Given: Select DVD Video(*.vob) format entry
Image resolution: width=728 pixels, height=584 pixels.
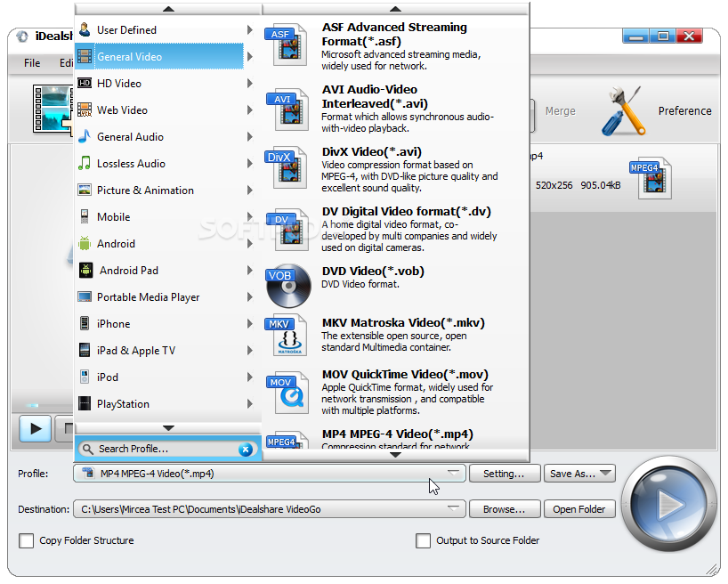Looking at the screenshot, I should [x=395, y=285].
